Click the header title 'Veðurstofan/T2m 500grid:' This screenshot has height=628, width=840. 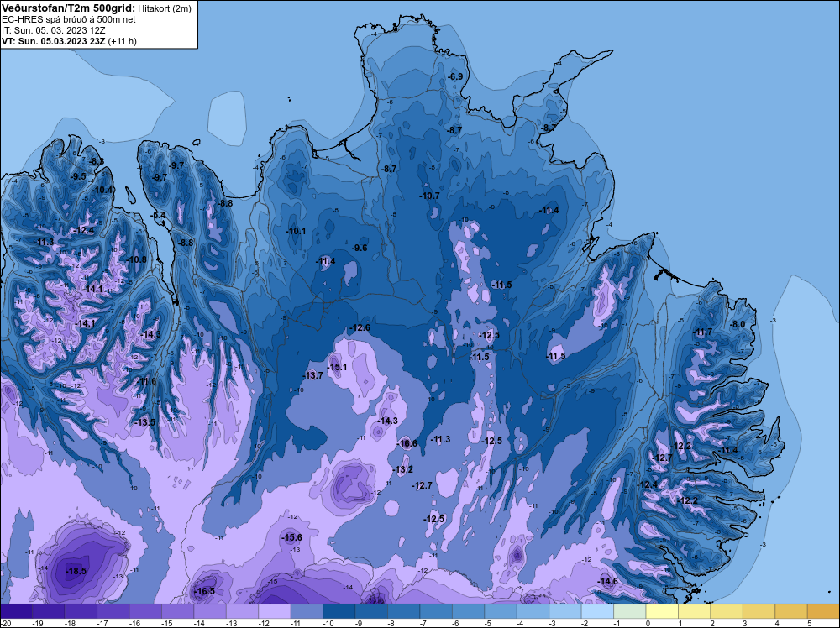67,8
